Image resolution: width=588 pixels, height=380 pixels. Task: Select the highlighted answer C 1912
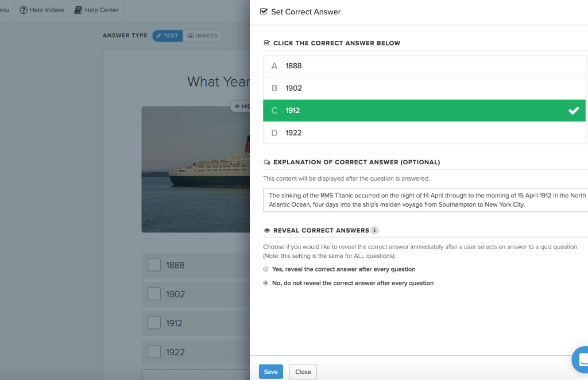click(x=424, y=111)
